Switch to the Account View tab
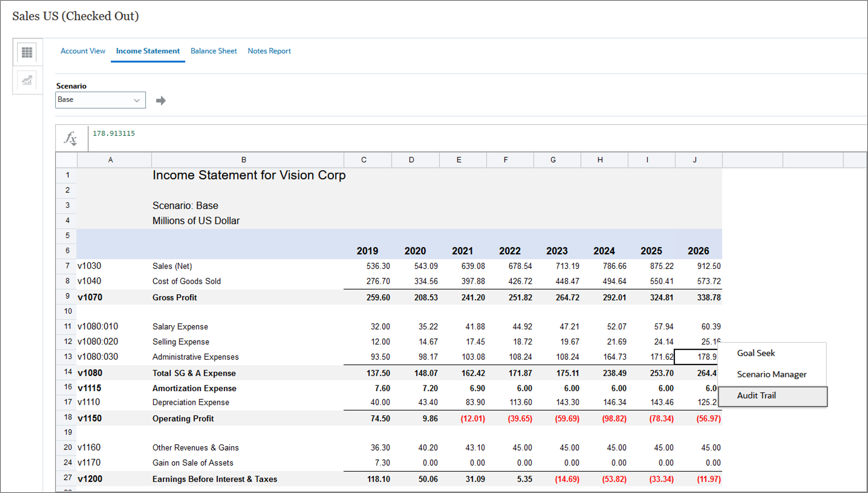The image size is (868, 493). tap(83, 51)
